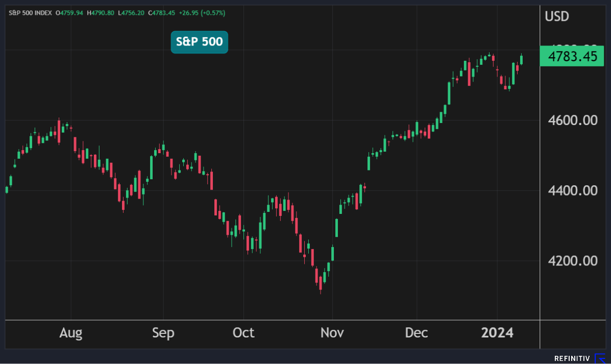
Task: Select the S&P 500 label badge
Action: point(199,42)
